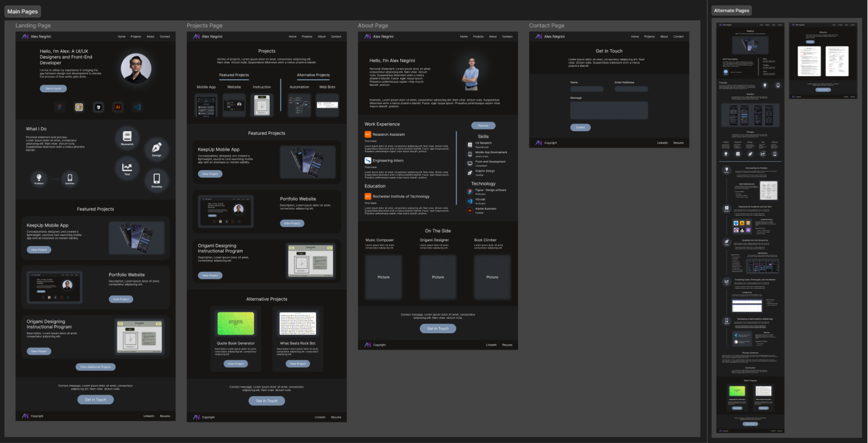Click the Front-end Development monitor icon
868x443 pixels.
click(x=470, y=163)
